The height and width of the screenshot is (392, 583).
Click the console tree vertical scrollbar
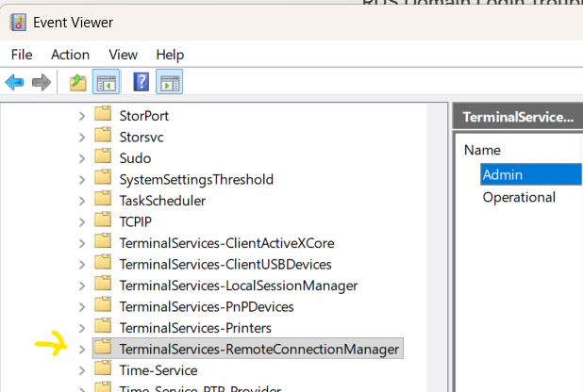point(437,247)
